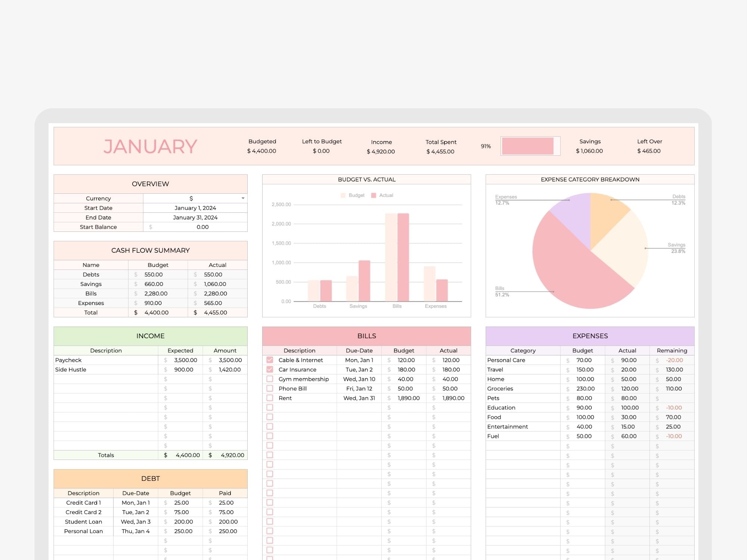
Task: Check the Gym membership bill checkbox
Action: click(x=270, y=379)
